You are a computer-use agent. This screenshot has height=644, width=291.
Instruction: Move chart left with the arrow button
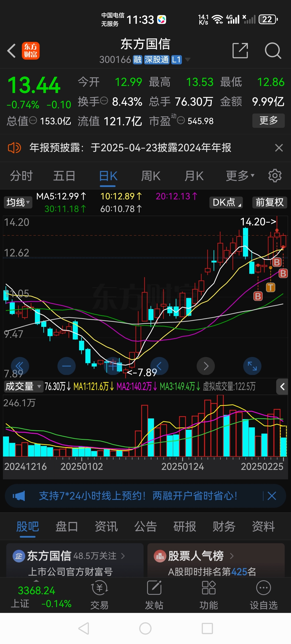[x=159, y=366]
